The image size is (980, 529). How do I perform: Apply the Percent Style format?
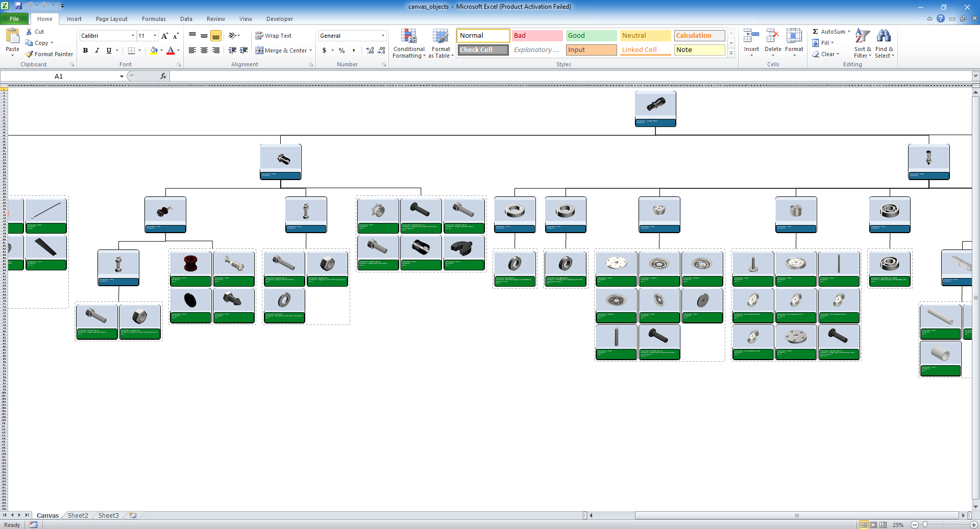tap(341, 51)
